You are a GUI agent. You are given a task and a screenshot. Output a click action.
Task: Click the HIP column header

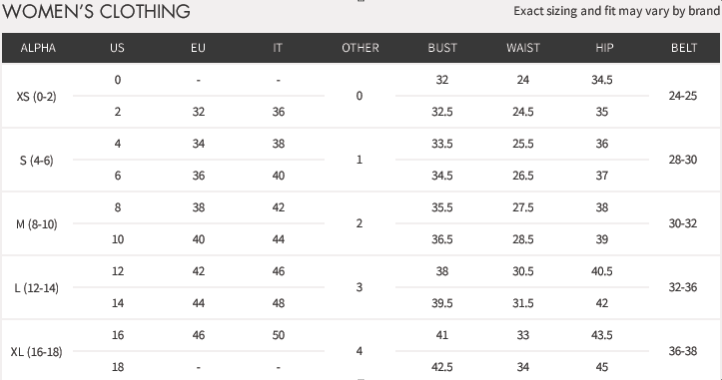point(604,48)
